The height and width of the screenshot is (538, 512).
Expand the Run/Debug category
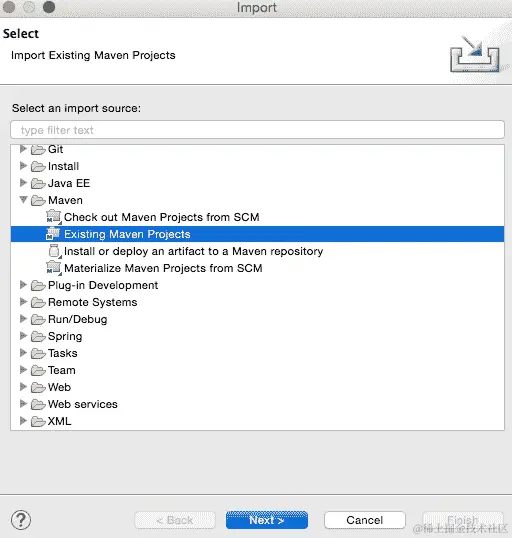23,318
